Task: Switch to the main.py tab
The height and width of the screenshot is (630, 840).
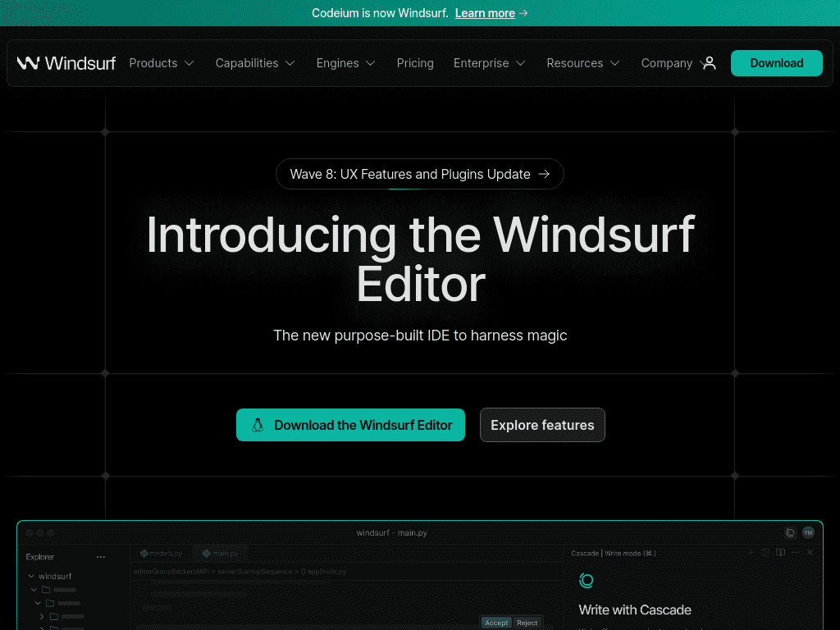Action: pos(220,553)
